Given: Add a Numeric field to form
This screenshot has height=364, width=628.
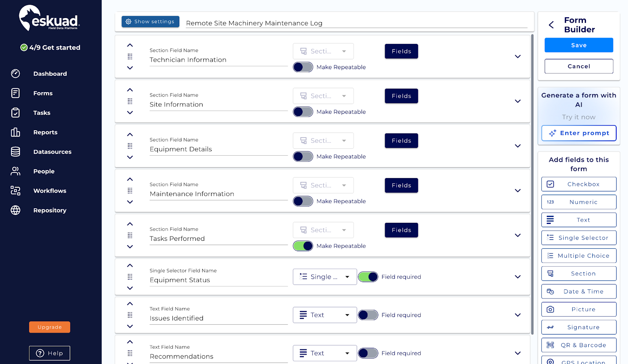Looking at the screenshot, I should click(x=579, y=202).
